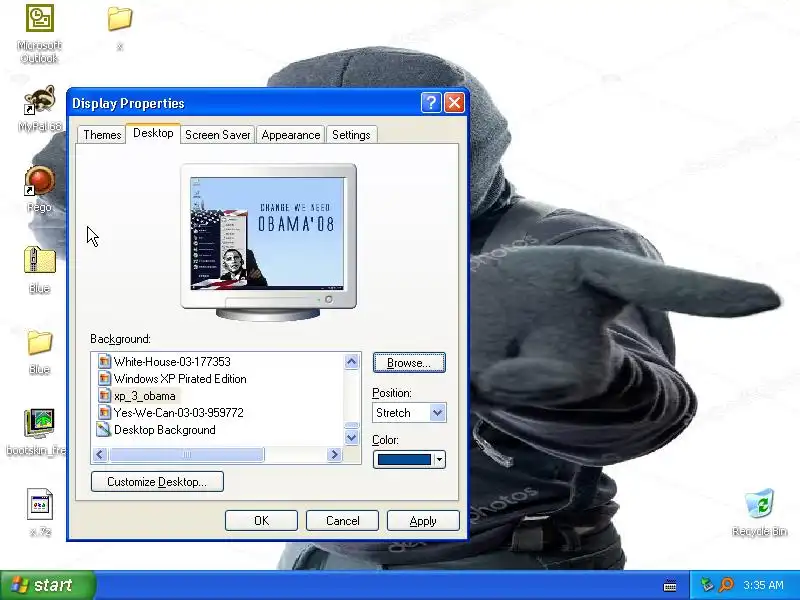Click the Windows XP Pirated Edition image icon
800x600 pixels.
pos(105,379)
